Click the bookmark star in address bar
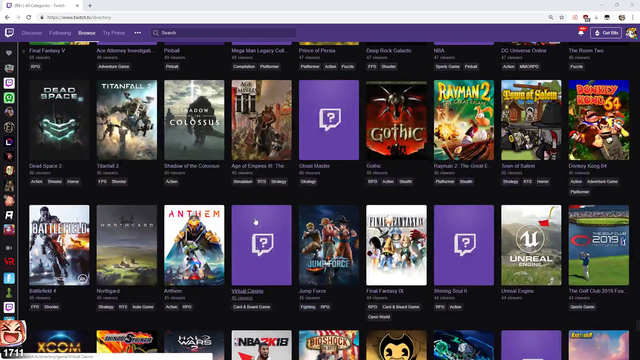640x360 pixels. point(562,18)
